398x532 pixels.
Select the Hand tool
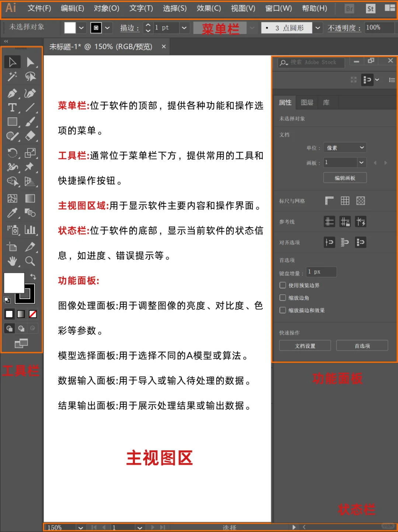(x=12, y=261)
